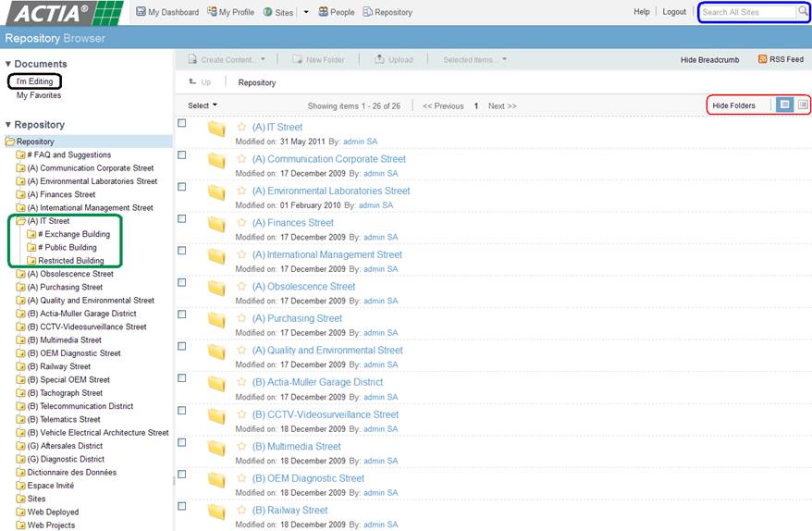Viewport: 812px width, 531px height.
Task: Click favorite star for (A) Finances Street
Action: [242, 223]
